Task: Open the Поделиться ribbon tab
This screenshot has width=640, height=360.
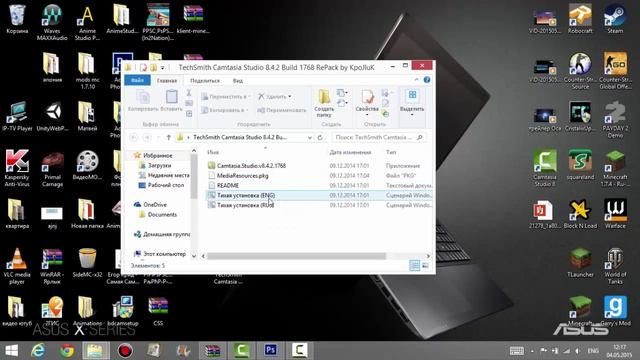Action: (x=205, y=80)
